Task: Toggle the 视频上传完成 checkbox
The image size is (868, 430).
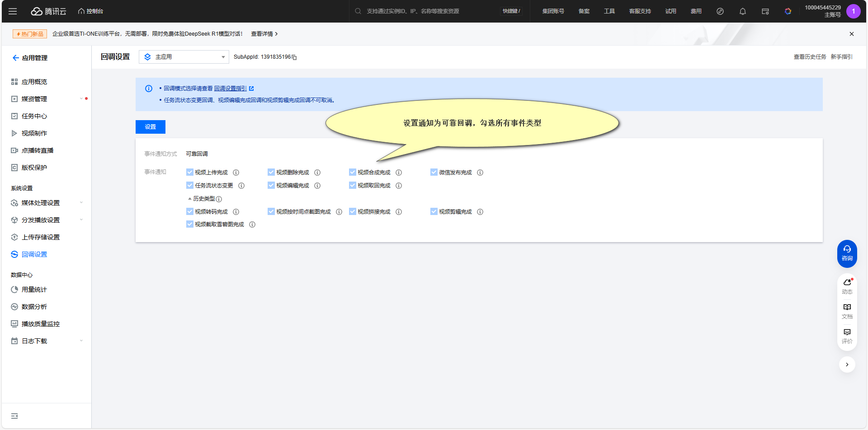Action: point(190,173)
